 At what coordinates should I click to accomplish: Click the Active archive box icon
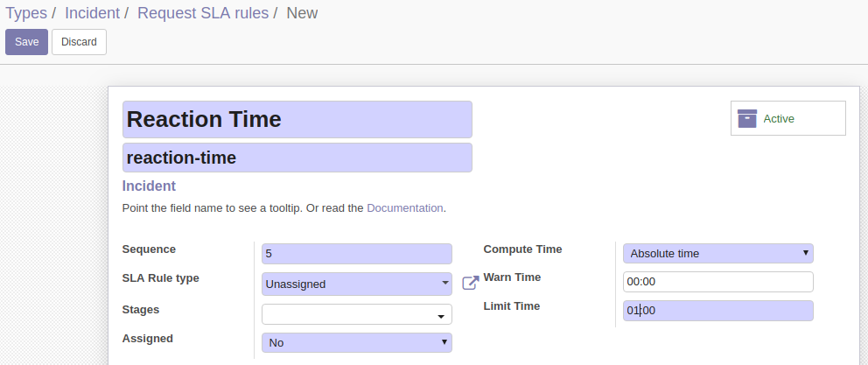tap(746, 118)
